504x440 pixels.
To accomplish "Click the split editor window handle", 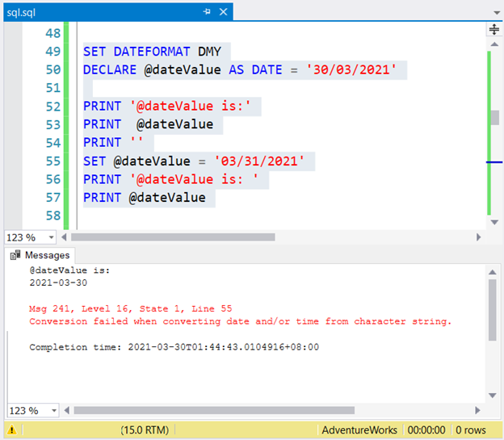I will point(494,29).
